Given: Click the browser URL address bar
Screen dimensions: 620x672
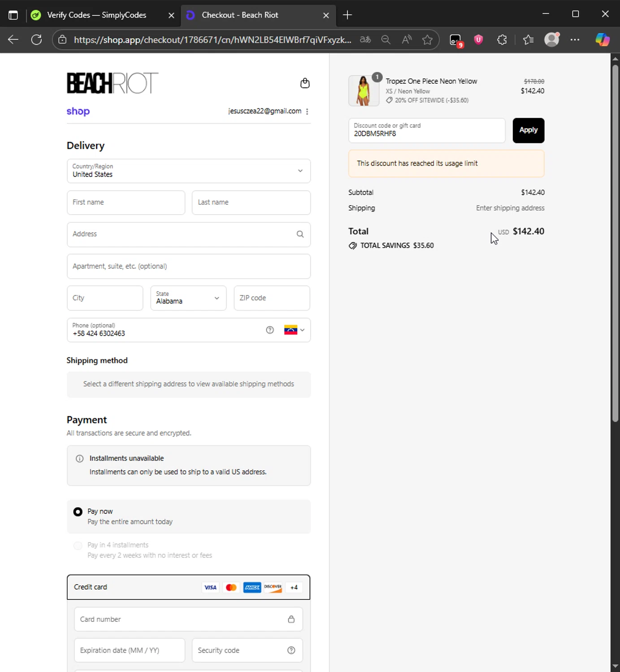Looking at the screenshot, I should [212, 40].
